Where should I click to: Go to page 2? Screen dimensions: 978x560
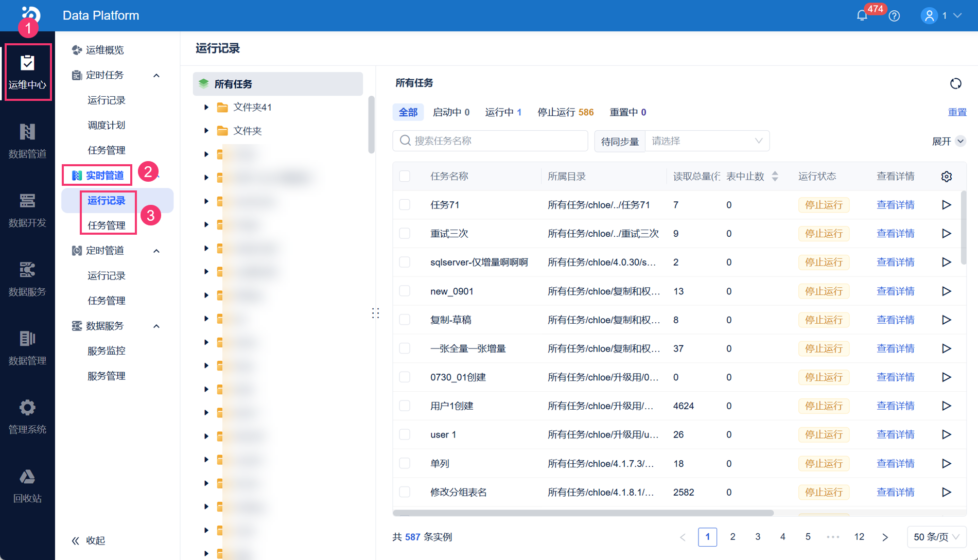[732, 537]
